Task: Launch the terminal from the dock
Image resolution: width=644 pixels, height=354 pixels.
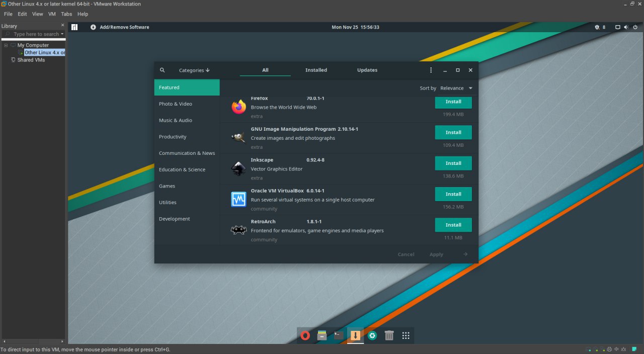Action: (339, 335)
